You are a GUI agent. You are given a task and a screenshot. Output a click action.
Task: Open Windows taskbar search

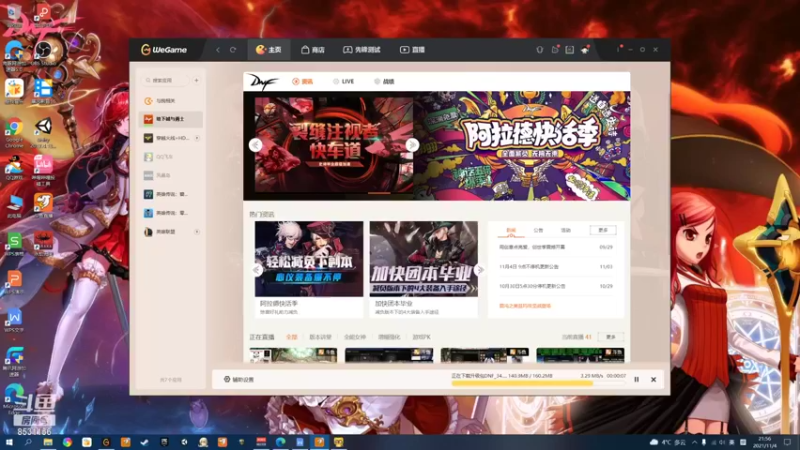(28, 442)
